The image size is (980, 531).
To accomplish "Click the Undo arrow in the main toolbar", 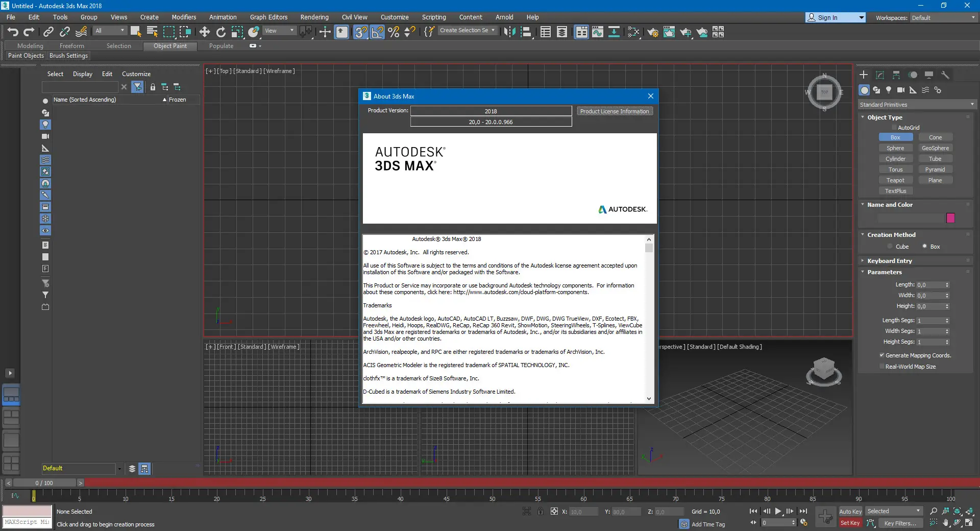I will point(13,32).
